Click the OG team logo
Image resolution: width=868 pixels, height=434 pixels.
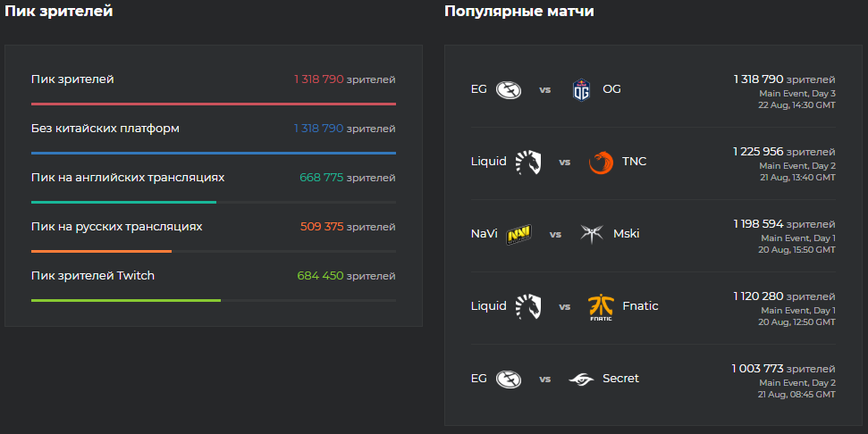click(x=581, y=89)
